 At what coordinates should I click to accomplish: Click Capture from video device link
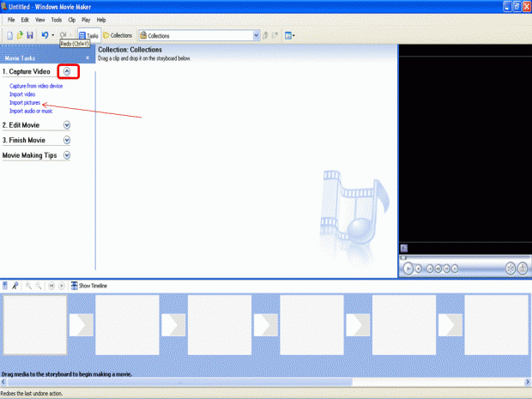click(36, 86)
